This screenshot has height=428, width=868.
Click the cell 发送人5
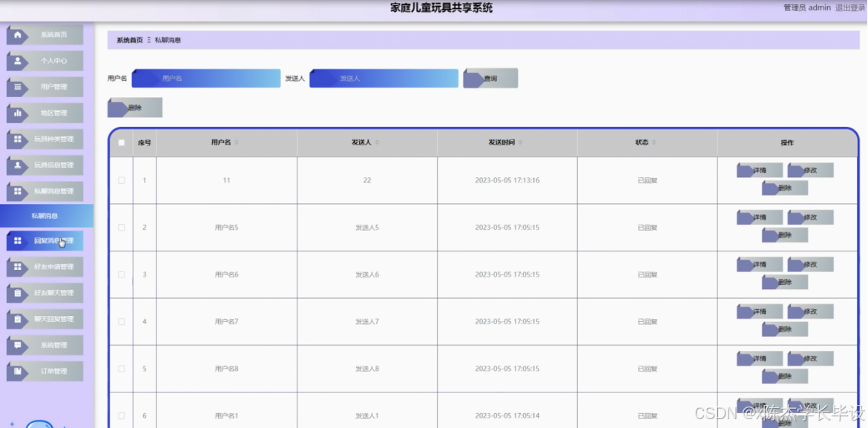[x=367, y=228]
